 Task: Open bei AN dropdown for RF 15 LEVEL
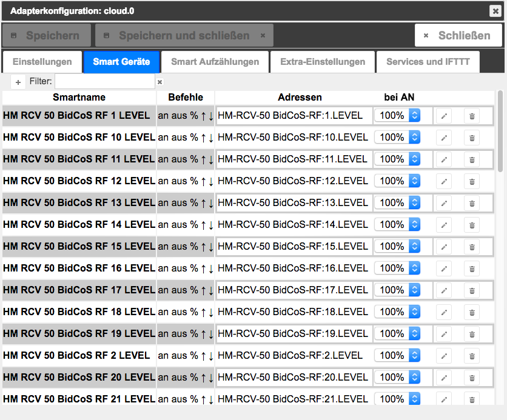point(397,246)
